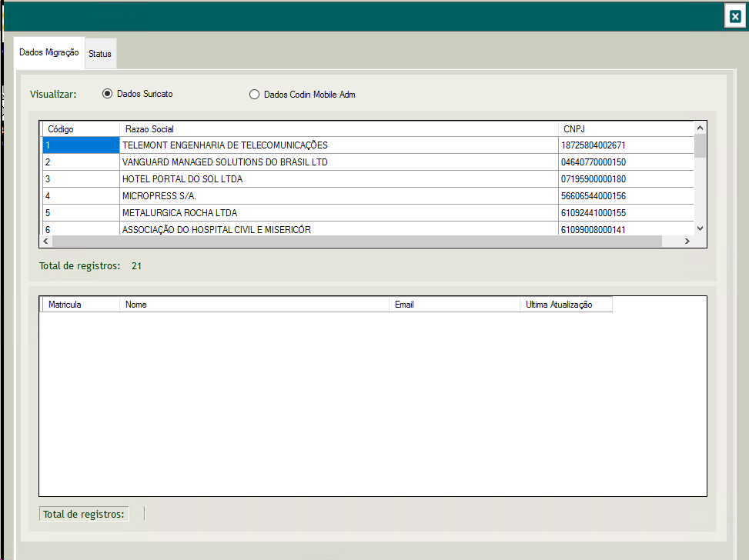
Task: Click the Email column header
Action: tap(454, 305)
